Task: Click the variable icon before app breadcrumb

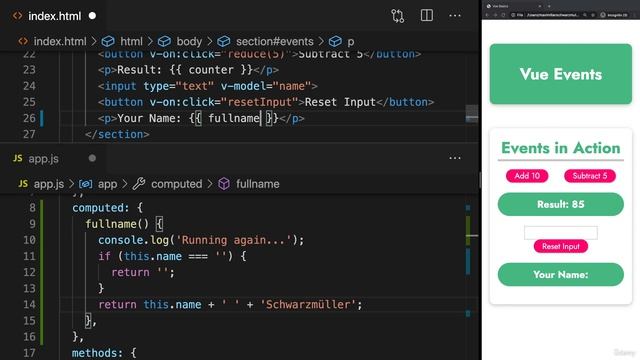Action: pyautogui.click(x=85, y=184)
